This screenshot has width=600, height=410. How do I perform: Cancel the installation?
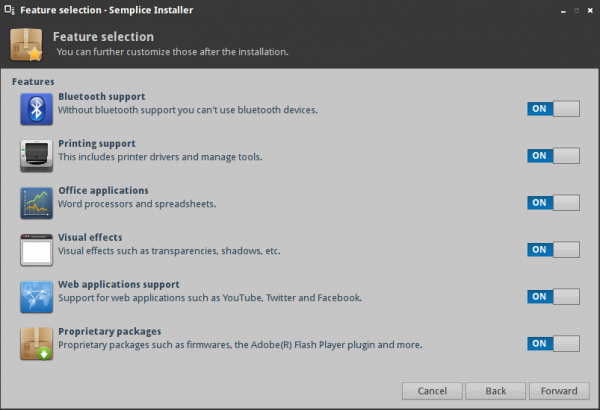coord(431,390)
